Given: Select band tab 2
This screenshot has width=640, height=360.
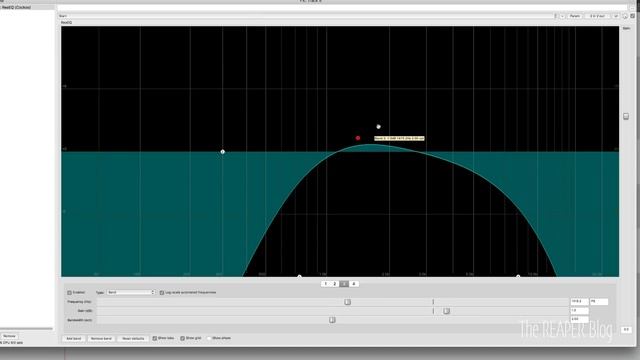Looking at the screenshot, I should tap(335, 284).
